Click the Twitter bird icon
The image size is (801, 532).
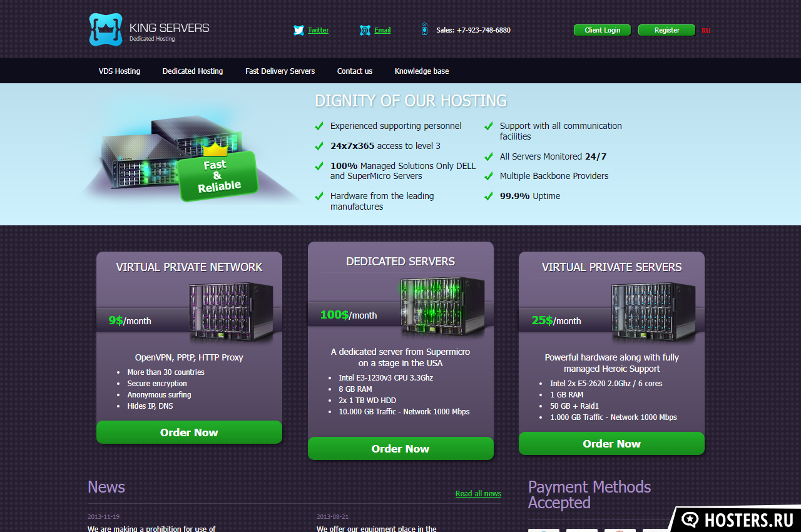[299, 30]
